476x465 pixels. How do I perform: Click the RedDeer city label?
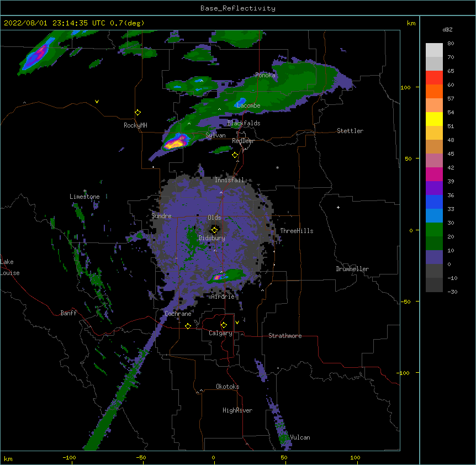click(243, 141)
